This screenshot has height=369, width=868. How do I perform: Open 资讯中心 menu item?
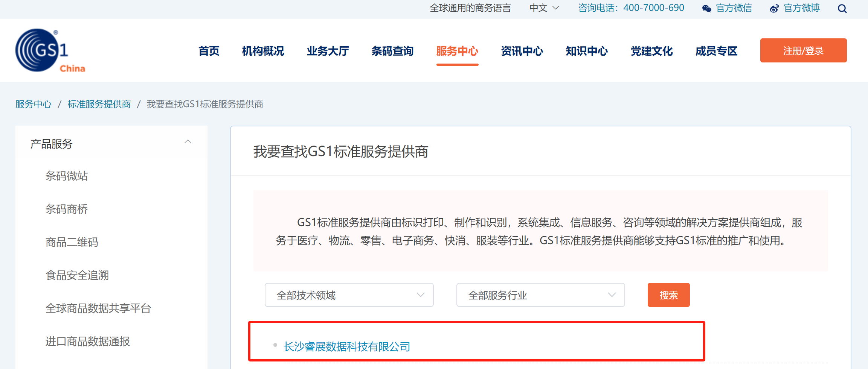pyautogui.click(x=522, y=51)
